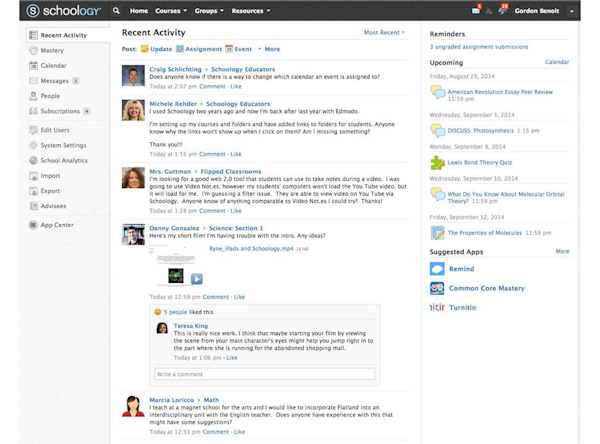Open American Revolution Essay Peer Review

tap(500, 92)
